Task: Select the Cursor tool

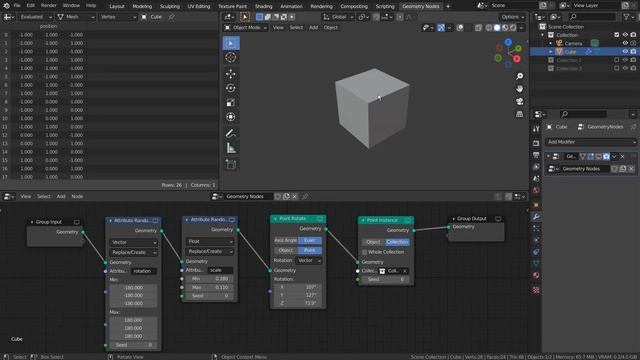Action: (x=231, y=58)
